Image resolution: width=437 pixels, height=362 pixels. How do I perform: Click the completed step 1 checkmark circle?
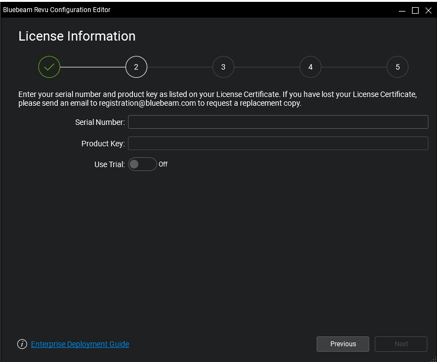click(49, 67)
